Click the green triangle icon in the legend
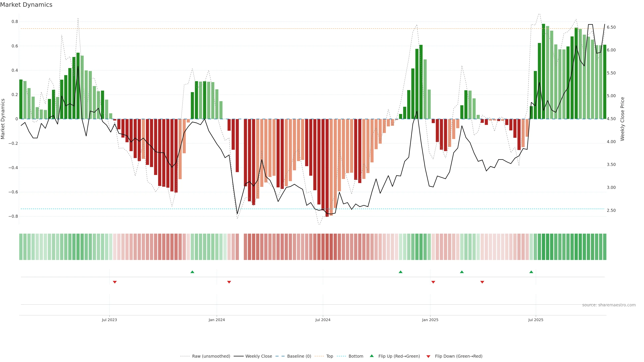This screenshot has height=362, width=644. pos(372,356)
